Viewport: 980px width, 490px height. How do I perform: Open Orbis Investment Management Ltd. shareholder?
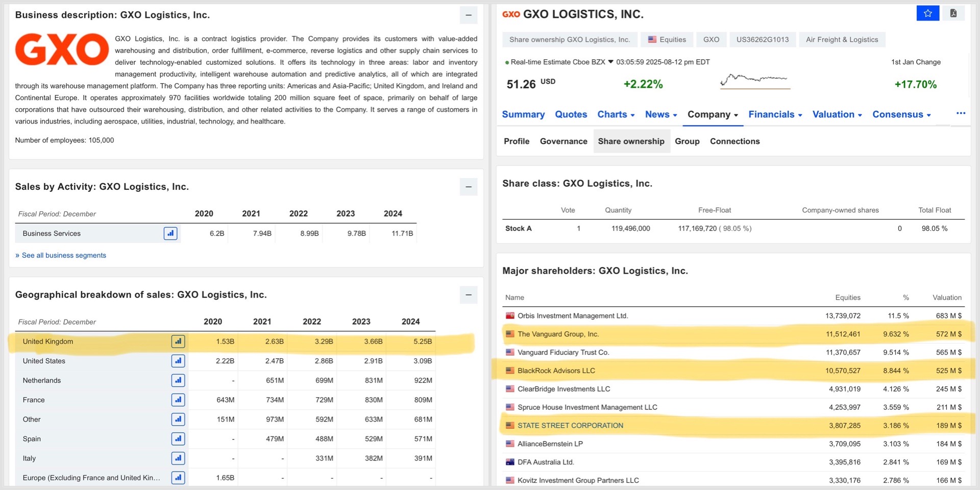point(573,316)
